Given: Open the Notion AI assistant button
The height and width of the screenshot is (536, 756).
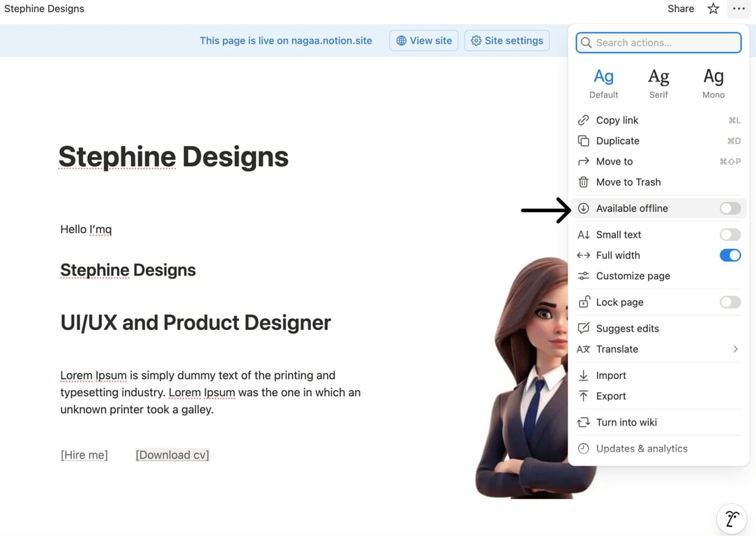Looking at the screenshot, I should tap(732, 519).
